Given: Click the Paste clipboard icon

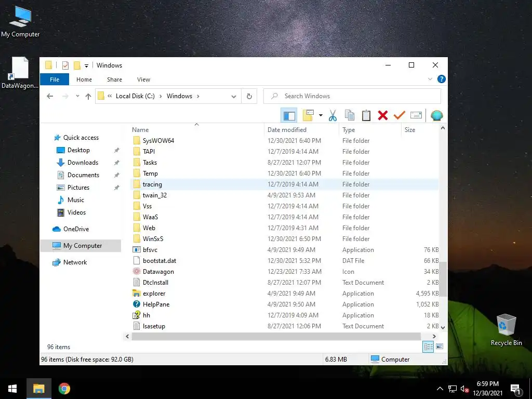Looking at the screenshot, I should (366, 116).
